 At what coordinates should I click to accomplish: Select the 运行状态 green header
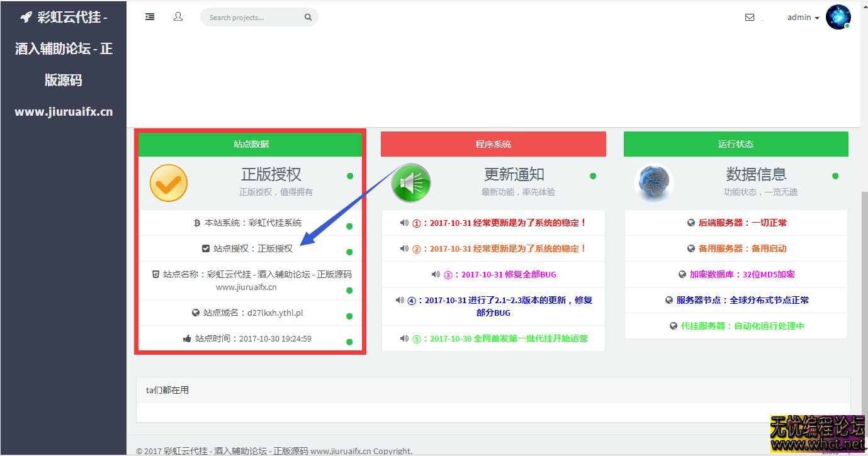click(x=736, y=144)
